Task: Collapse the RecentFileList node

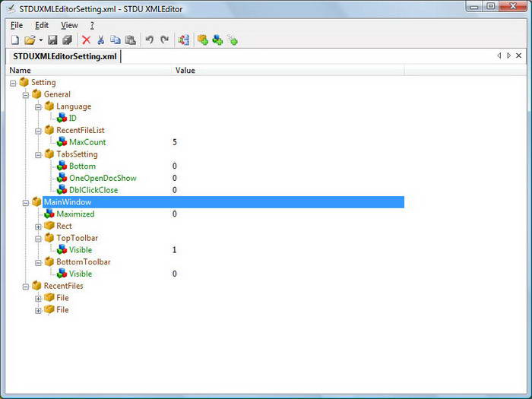Action: pos(38,131)
